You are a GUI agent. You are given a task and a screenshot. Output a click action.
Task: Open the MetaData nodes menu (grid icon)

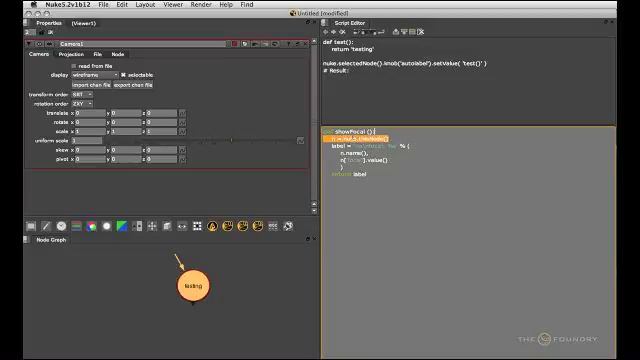(197, 226)
